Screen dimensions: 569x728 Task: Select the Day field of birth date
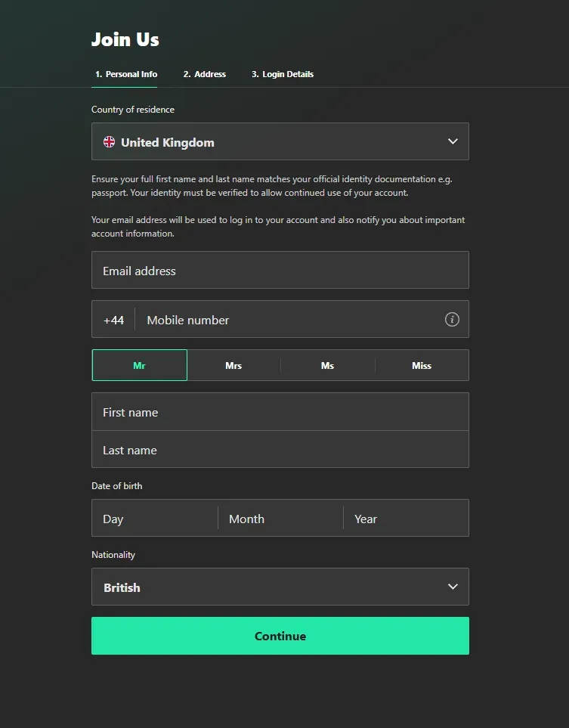[x=155, y=519]
